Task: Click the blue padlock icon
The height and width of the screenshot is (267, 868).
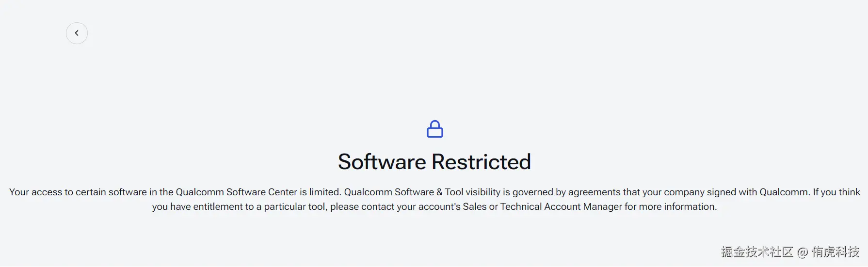Action: (434, 129)
